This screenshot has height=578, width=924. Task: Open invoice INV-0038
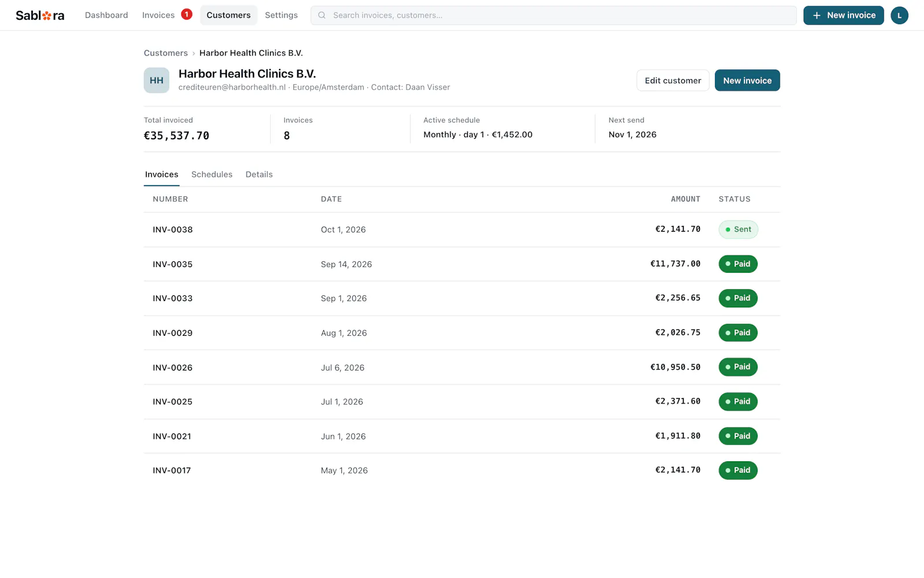coord(462,229)
